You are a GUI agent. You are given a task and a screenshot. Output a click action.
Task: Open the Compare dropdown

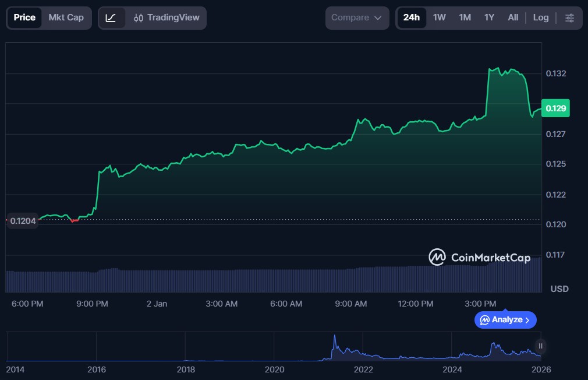coord(356,17)
